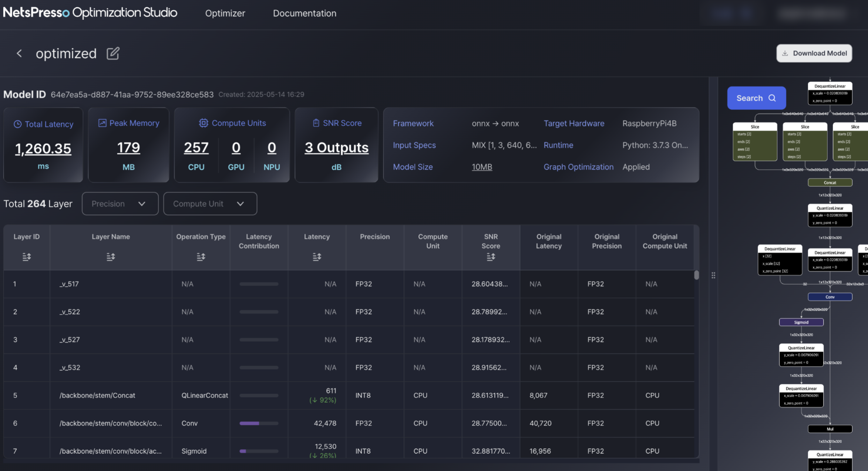The image size is (868, 471).
Task: Open the Optimizer menu
Action: point(225,13)
